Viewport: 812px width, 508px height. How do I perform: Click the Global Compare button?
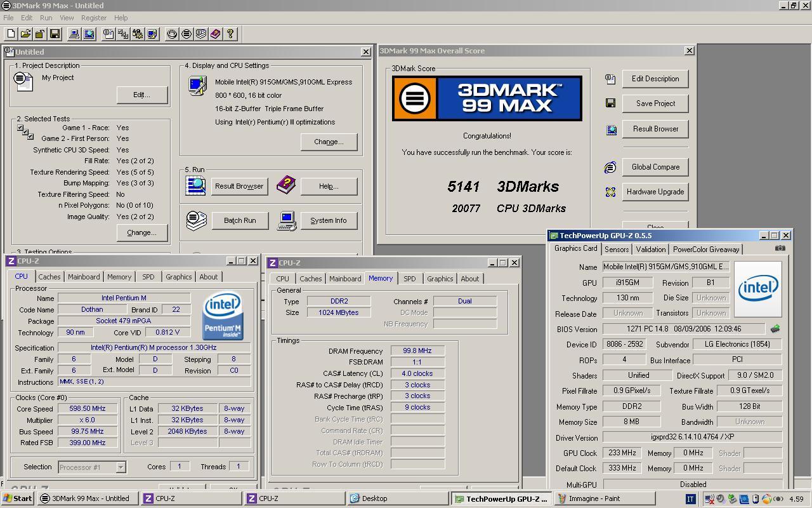[655, 167]
